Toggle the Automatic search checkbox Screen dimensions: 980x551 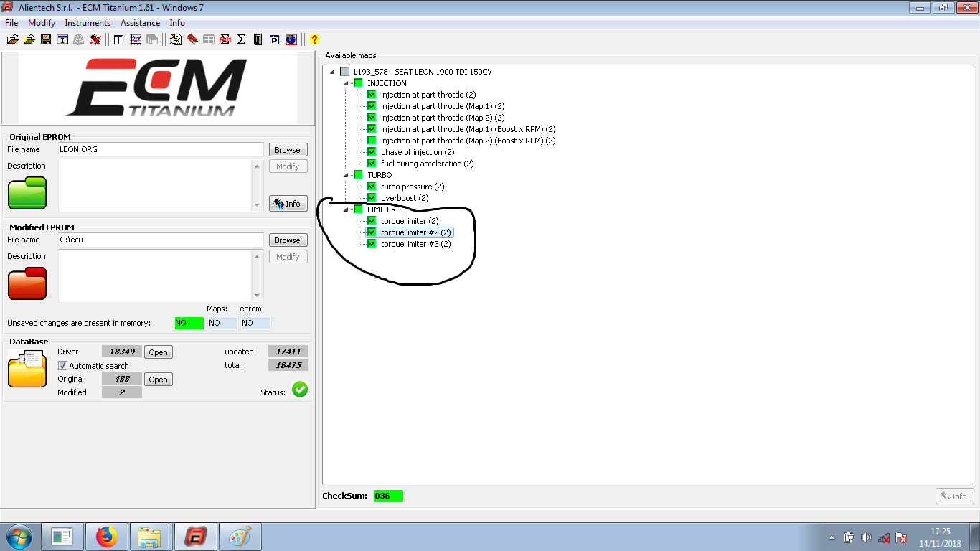coord(62,366)
